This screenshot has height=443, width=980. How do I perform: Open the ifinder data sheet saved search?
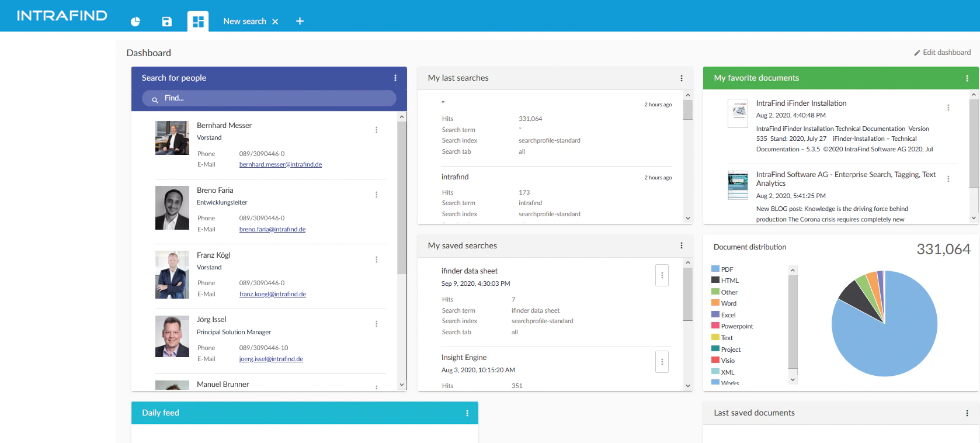470,271
